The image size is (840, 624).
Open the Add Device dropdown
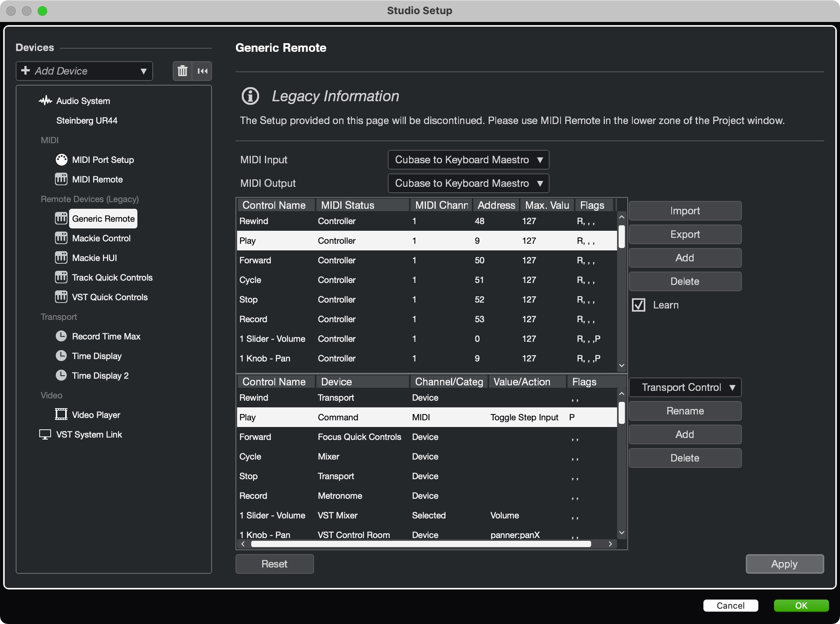[x=84, y=71]
